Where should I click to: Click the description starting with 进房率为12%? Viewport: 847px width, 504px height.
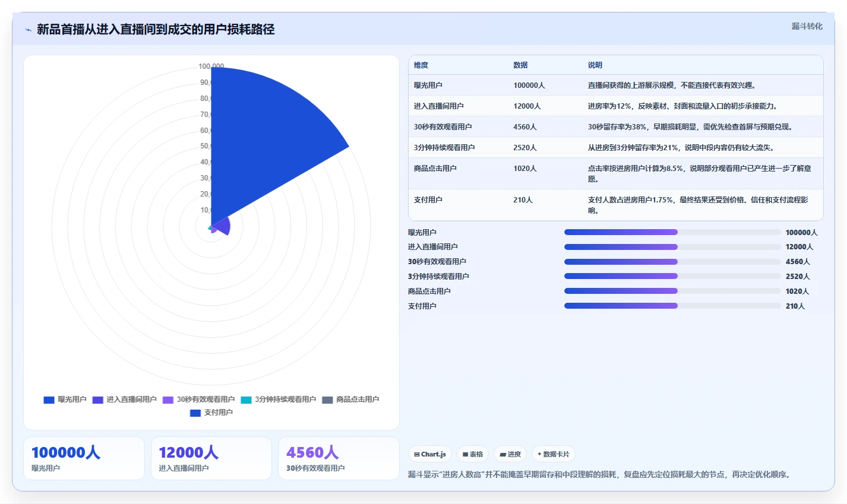(682, 106)
